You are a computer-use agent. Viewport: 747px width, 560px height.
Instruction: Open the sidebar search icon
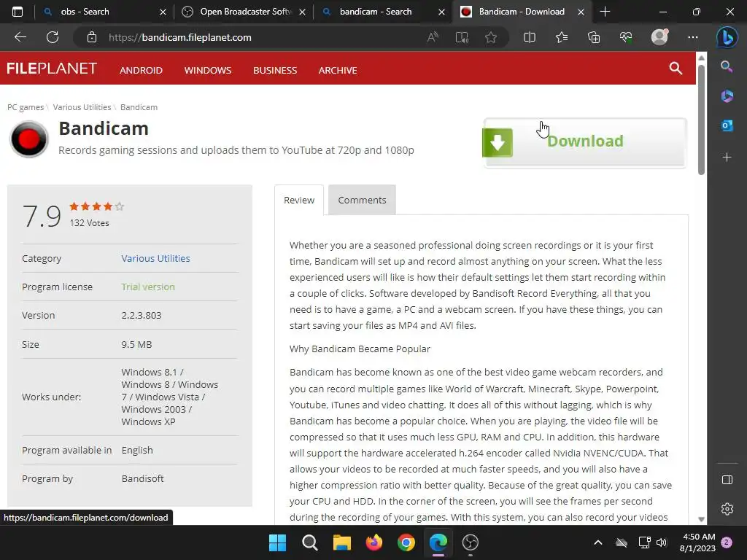pyautogui.click(x=727, y=66)
